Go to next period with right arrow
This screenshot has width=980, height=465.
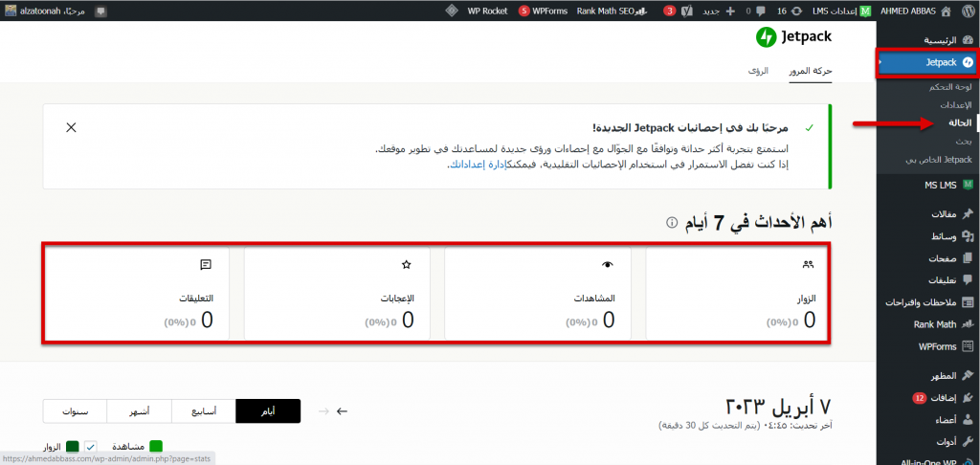[323, 411]
